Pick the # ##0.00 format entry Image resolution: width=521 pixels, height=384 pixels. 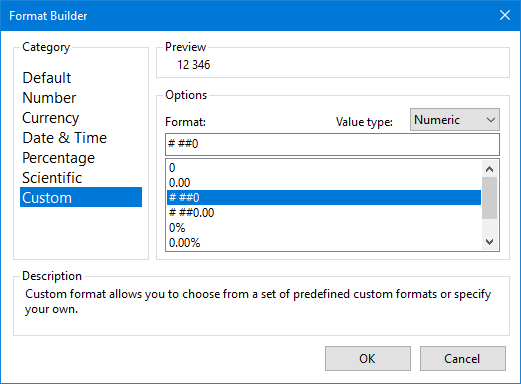(x=324, y=213)
